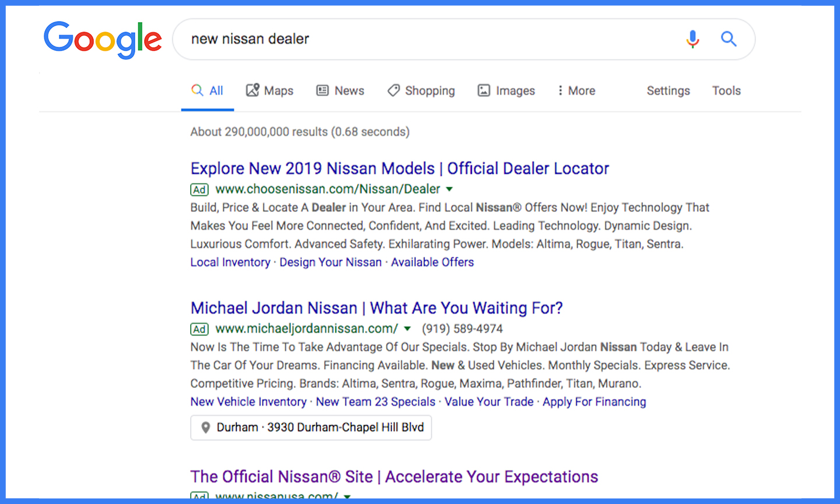Open the New Team 23 Specials sitelink
This screenshot has height=504, width=840.
[x=376, y=402]
